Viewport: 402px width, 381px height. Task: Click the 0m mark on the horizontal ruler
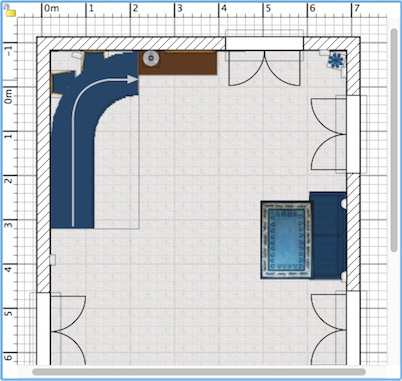coord(51,8)
